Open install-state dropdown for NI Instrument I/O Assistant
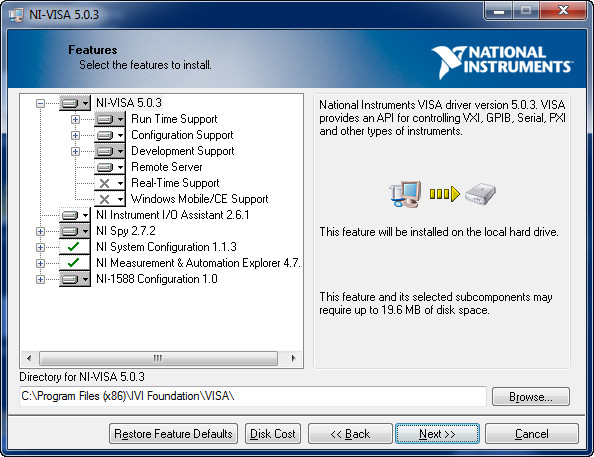Screen dimensions: 594x457 click(x=75, y=215)
